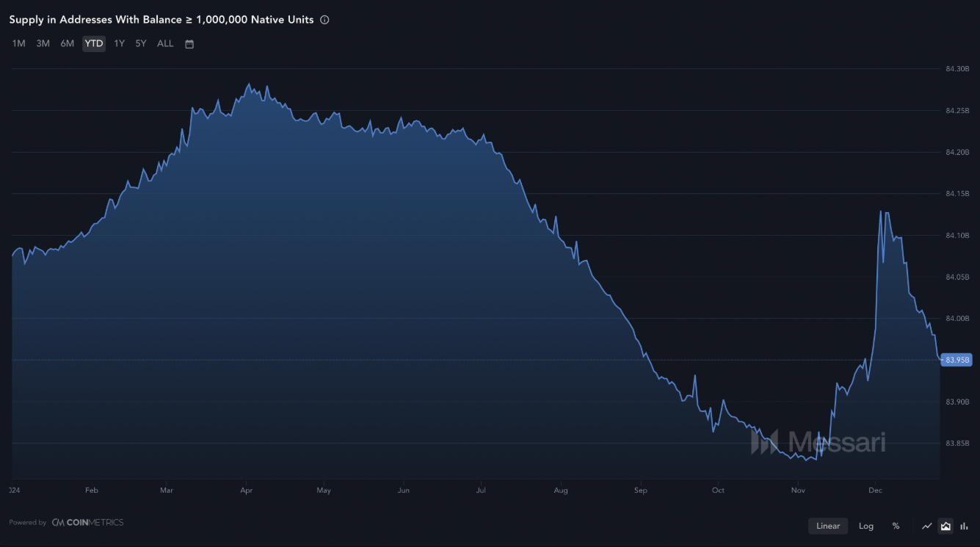980x547 pixels.
Task: Switch to line chart view icon
Action: 927,526
